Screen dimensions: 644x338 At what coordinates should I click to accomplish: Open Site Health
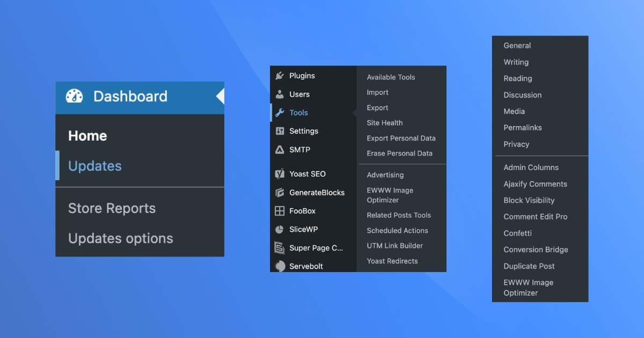point(384,123)
